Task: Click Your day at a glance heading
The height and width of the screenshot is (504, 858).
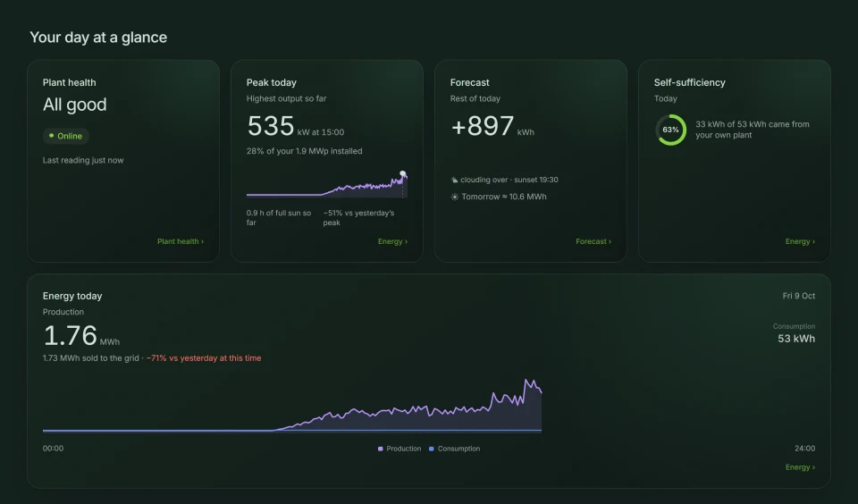Action: click(x=98, y=38)
